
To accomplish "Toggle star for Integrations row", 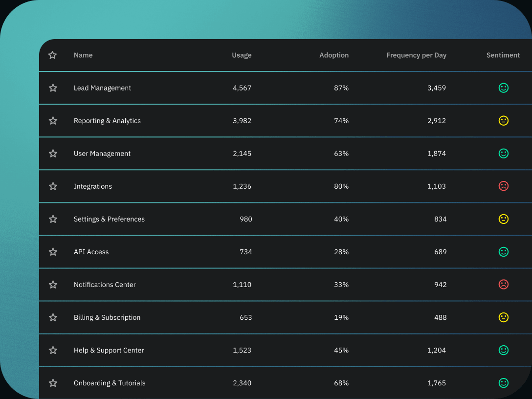I will 53,186.
